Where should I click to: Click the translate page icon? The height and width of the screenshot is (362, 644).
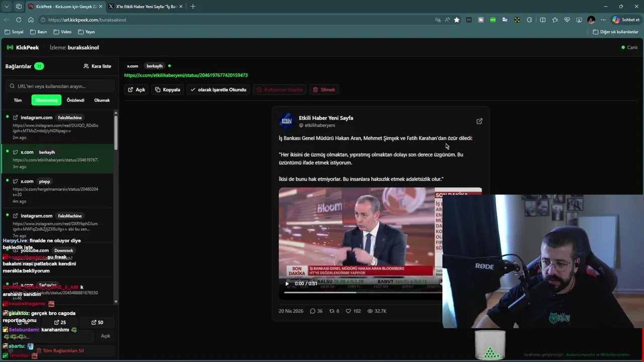click(438, 20)
